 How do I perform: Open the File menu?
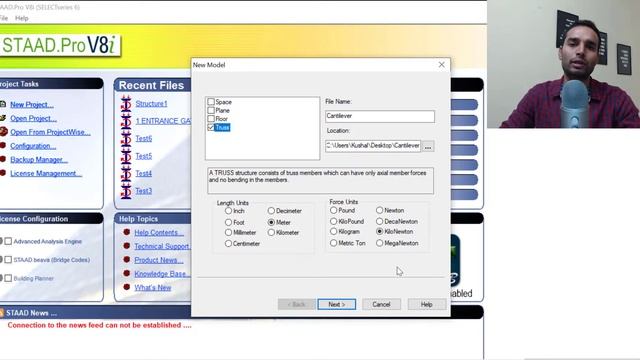tap(3, 18)
